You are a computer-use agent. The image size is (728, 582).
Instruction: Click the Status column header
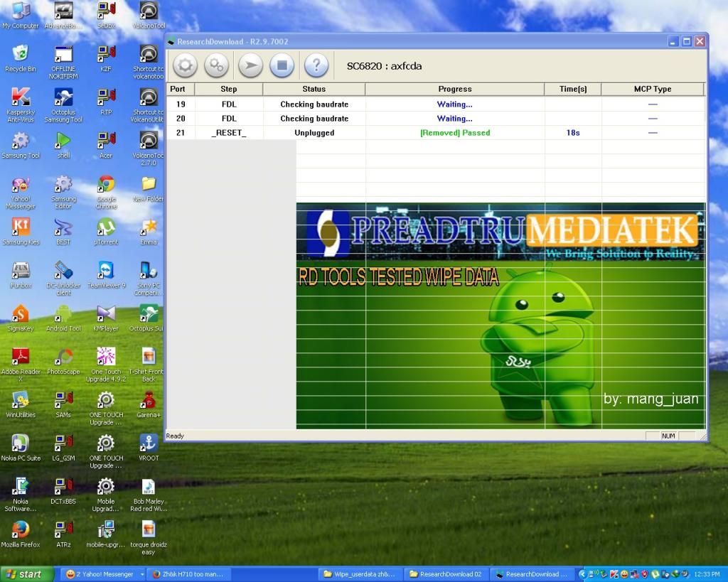314,89
